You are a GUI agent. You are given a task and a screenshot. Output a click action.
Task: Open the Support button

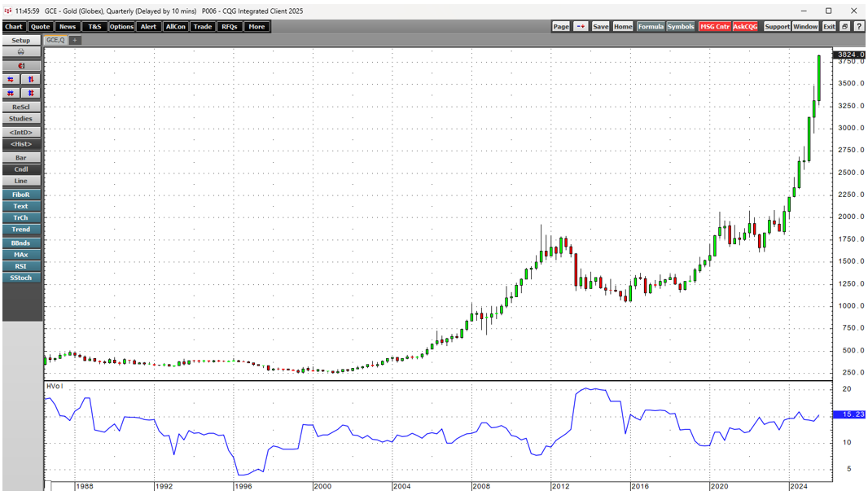[x=778, y=27]
